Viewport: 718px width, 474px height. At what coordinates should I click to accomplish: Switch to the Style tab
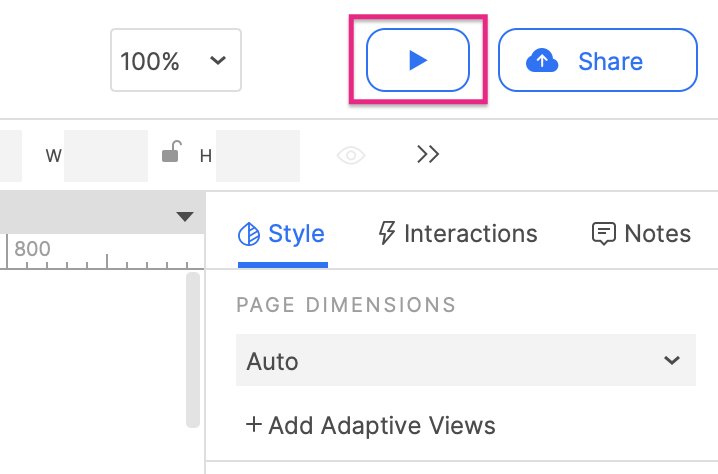pyautogui.click(x=282, y=234)
